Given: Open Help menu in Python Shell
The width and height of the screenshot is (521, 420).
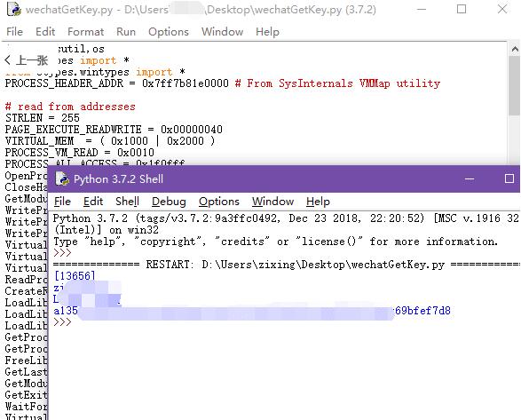Looking at the screenshot, I should (318, 202).
